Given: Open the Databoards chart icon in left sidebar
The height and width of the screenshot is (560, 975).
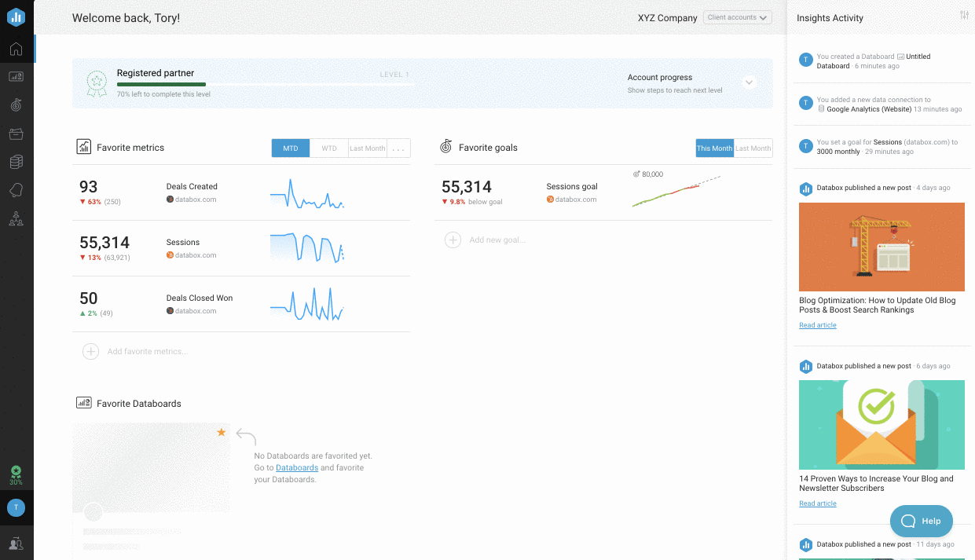Looking at the screenshot, I should tap(16, 77).
